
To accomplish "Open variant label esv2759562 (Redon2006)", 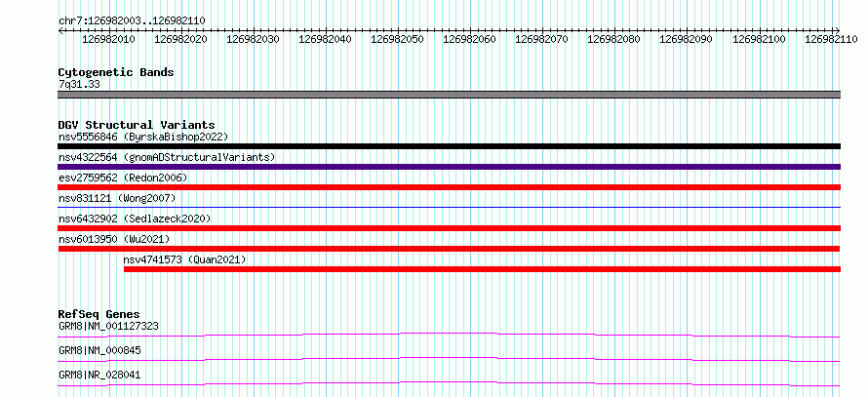I will pos(123,178).
